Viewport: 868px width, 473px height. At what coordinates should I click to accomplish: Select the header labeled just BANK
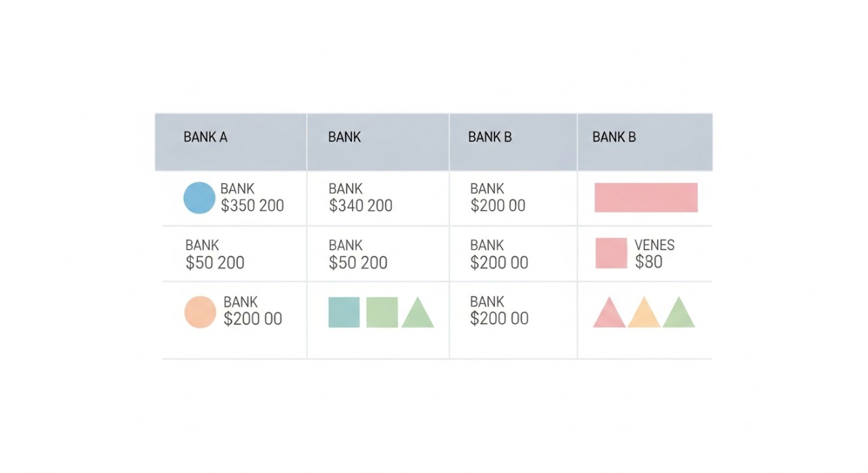pos(344,137)
